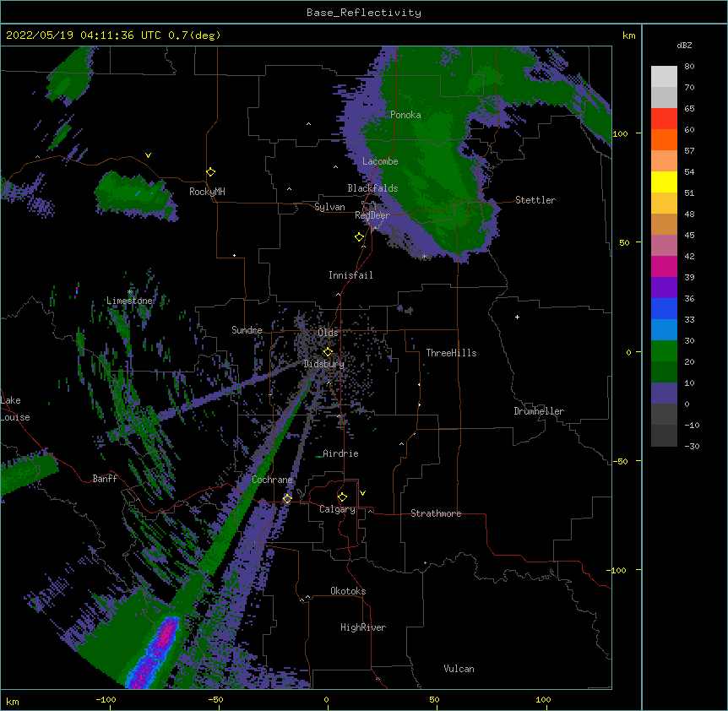Click the ThreeHills town label
This screenshot has width=728, height=711.
(451, 353)
